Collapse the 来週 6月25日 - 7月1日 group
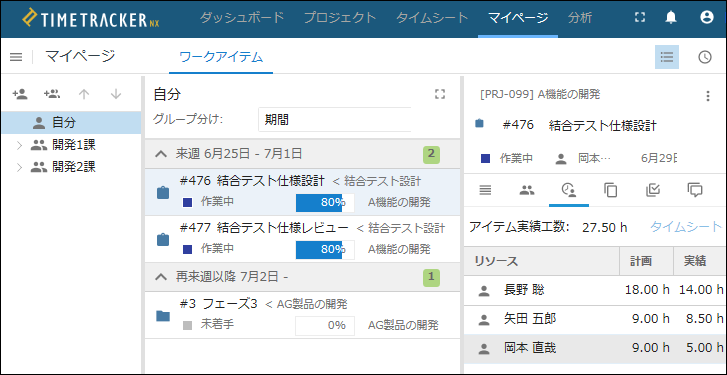The height and width of the screenshot is (375, 727). (160, 154)
